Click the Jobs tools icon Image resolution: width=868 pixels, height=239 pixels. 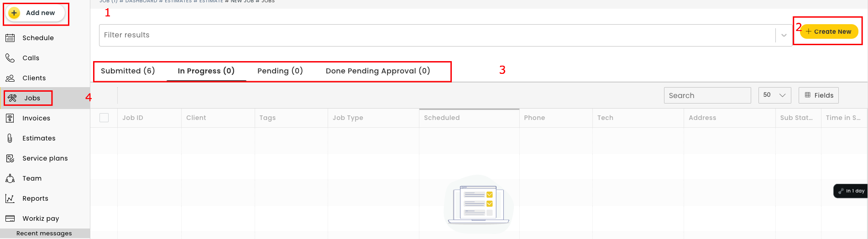pyautogui.click(x=12, y=98)
